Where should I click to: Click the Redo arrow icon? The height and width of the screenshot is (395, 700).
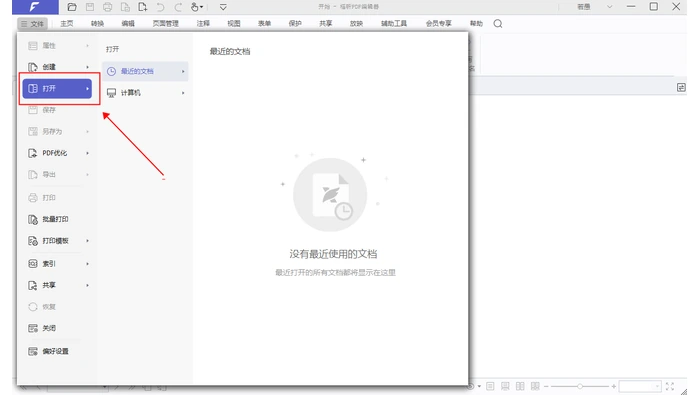[178, 7]
